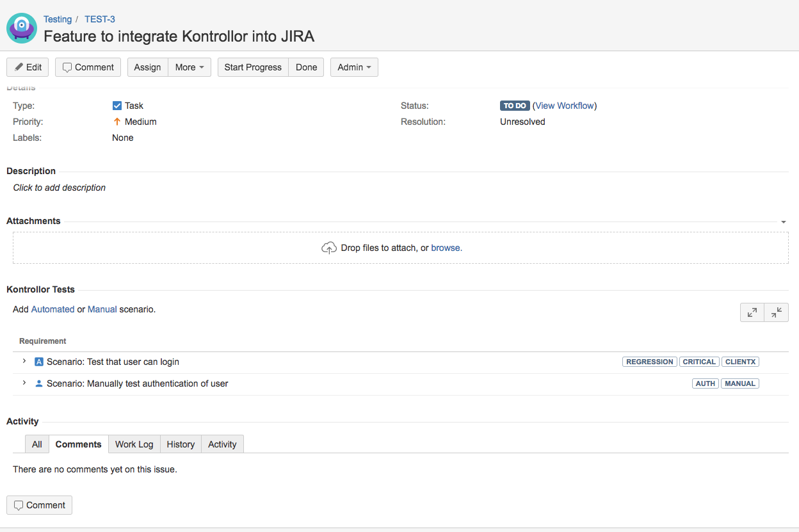Add an Automated scenario link

(x=53, y=309)
